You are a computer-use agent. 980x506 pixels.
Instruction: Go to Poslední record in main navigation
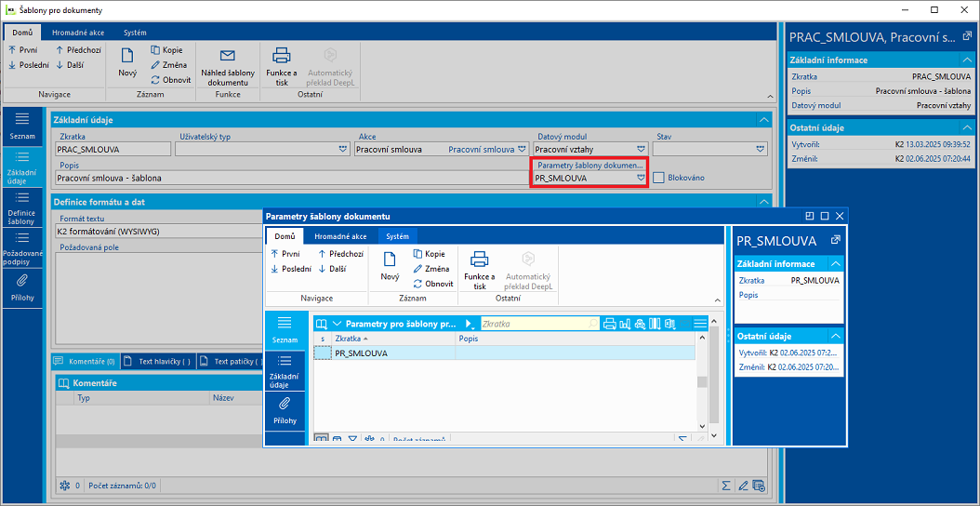(29, 65)
